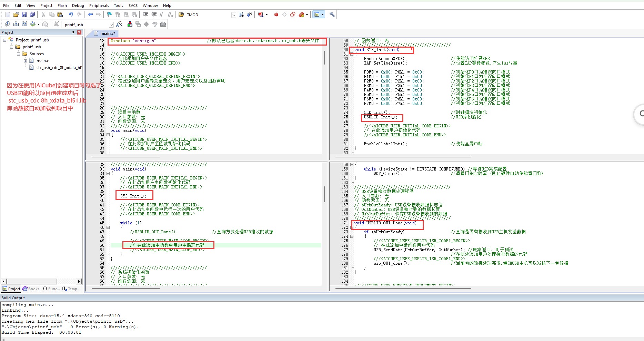Start or stop the debug session icon

tap(261, 14)
